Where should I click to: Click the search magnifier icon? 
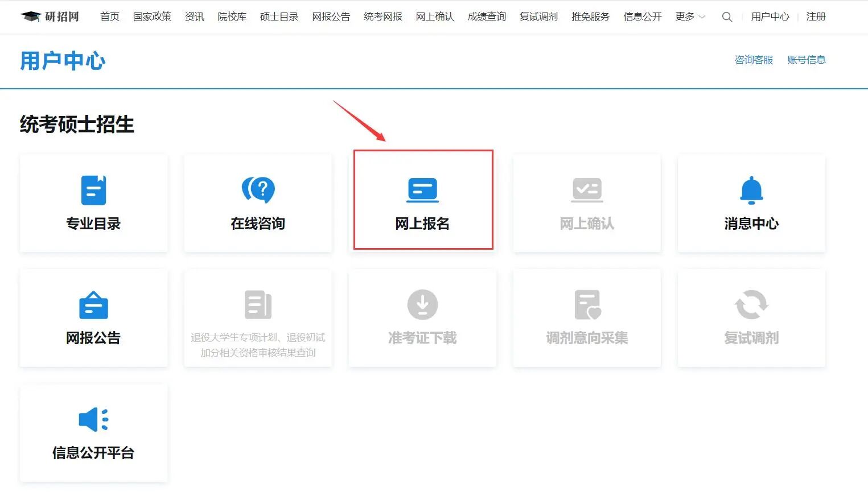(727, 17)
